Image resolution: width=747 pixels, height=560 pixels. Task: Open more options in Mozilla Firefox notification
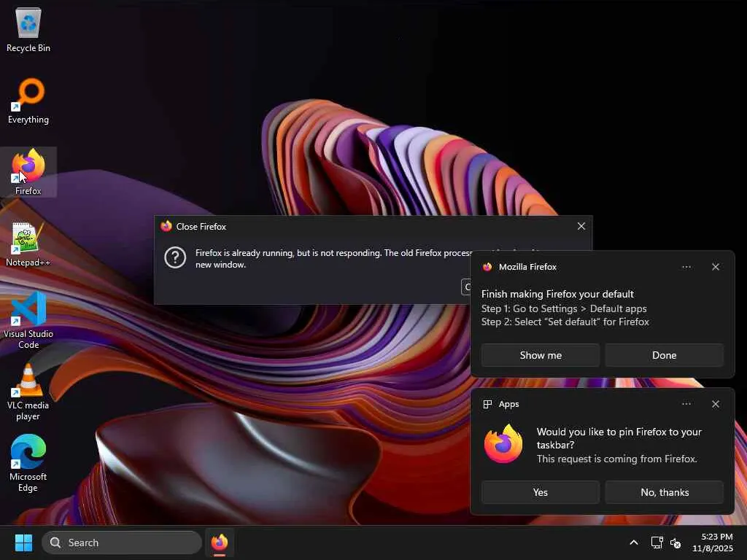coord(686,267)
